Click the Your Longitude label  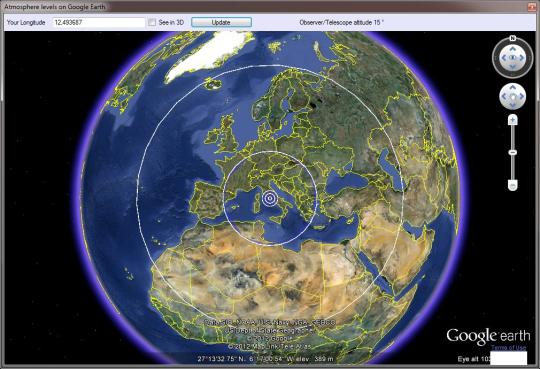point(26,22)
